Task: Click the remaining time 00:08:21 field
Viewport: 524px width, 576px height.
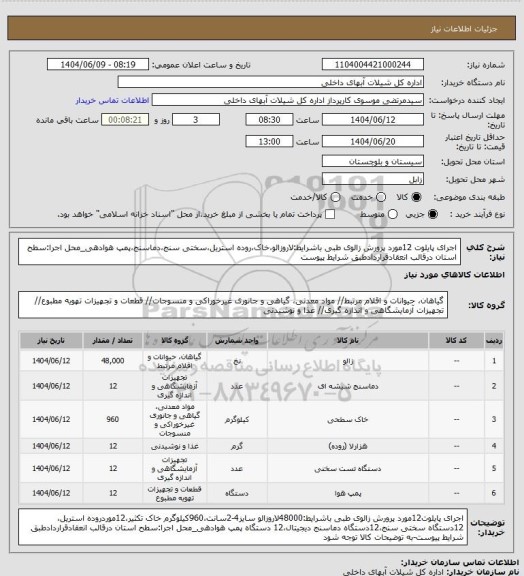Action: [125, 120]
